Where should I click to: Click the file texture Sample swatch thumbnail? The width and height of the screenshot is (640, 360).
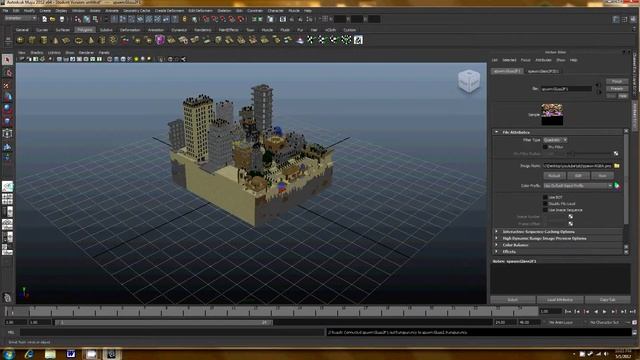552,115
